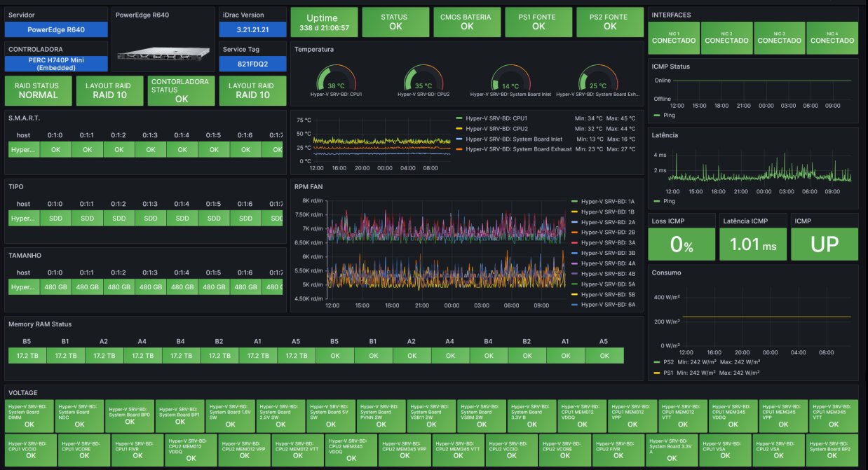Click the Service Tag 821FDQ2 field
This screenshot has width=868, height=470.
[x=252, y=64]
